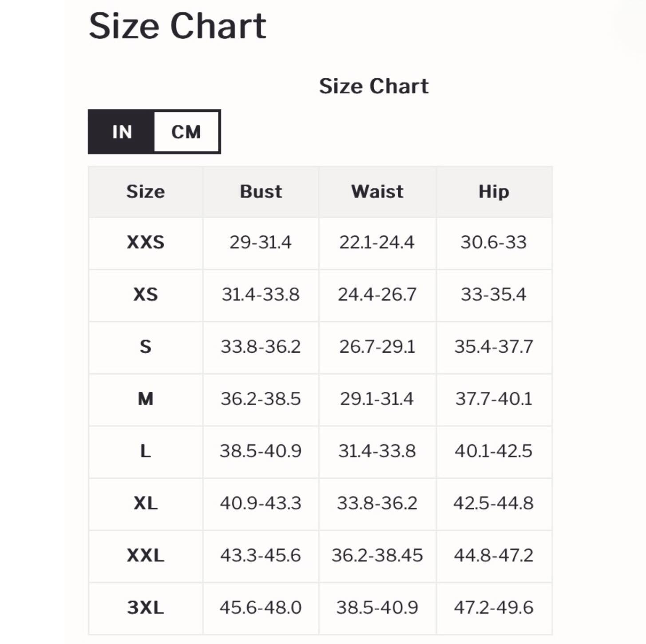Click the Size column header
The image size is (646, 644).
tap(146, 191)
